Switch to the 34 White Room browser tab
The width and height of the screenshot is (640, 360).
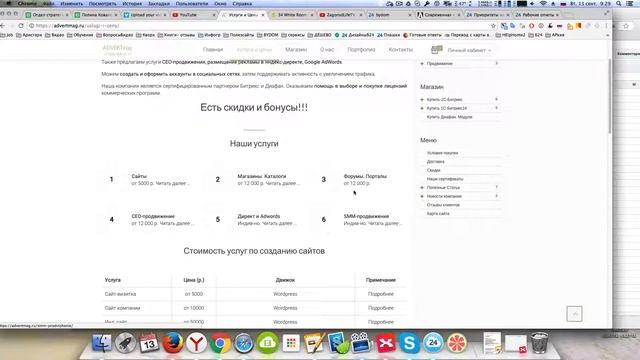pyautogui.click(x=291, y=15)
